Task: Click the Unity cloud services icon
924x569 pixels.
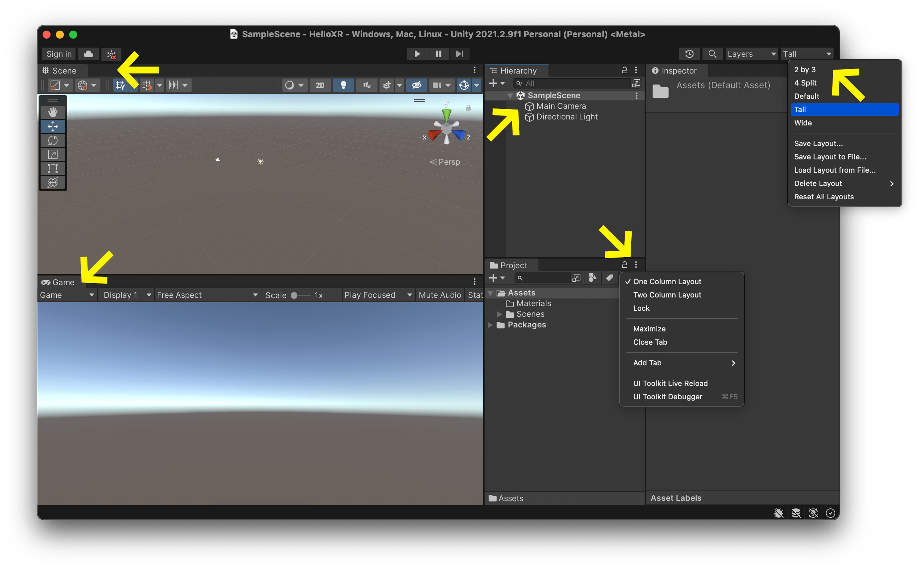Action: pyautogui.click(x=88, y=54)
